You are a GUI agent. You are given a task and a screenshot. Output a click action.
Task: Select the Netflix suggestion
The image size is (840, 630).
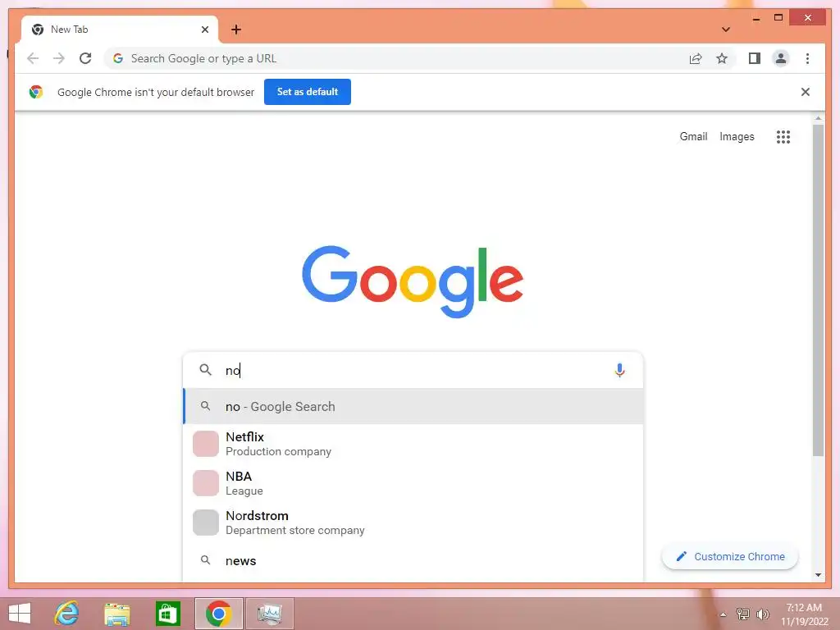click(x=413, y=444)
